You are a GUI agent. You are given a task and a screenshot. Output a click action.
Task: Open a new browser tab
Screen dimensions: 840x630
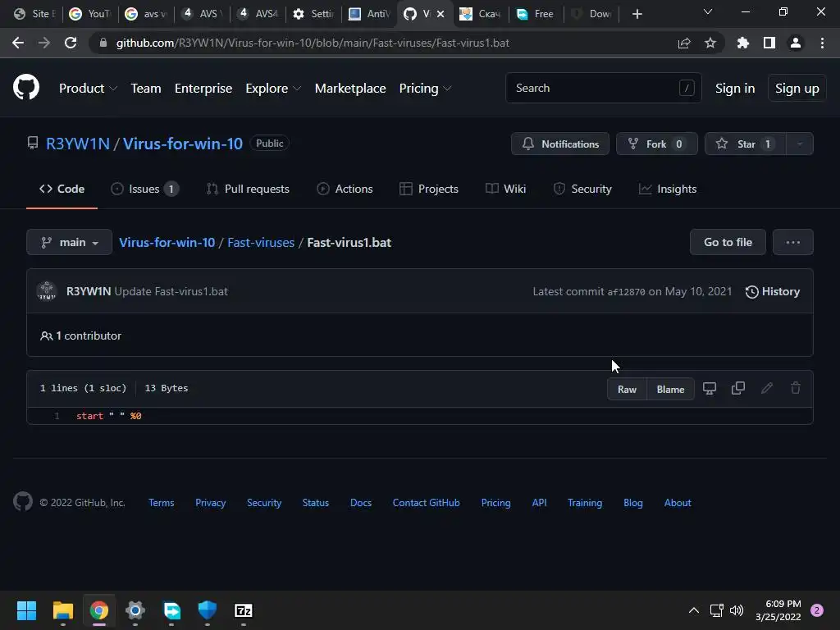(x=637, y=14)
